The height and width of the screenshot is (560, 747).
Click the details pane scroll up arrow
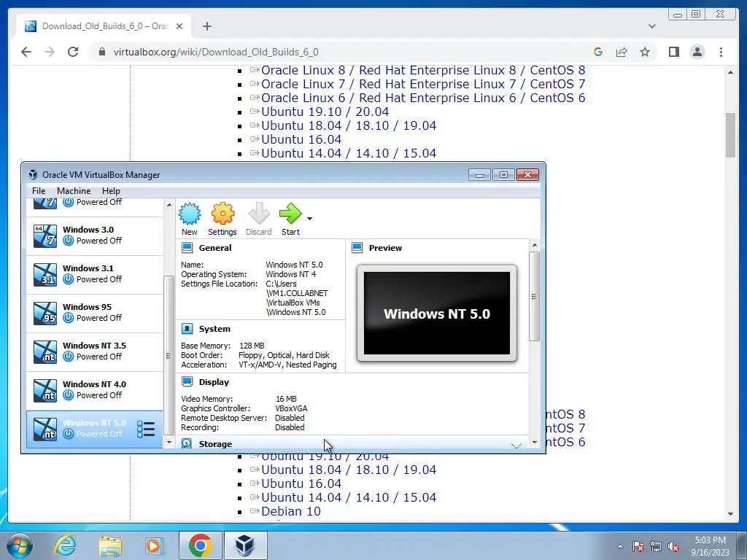(x=535, y=245)
